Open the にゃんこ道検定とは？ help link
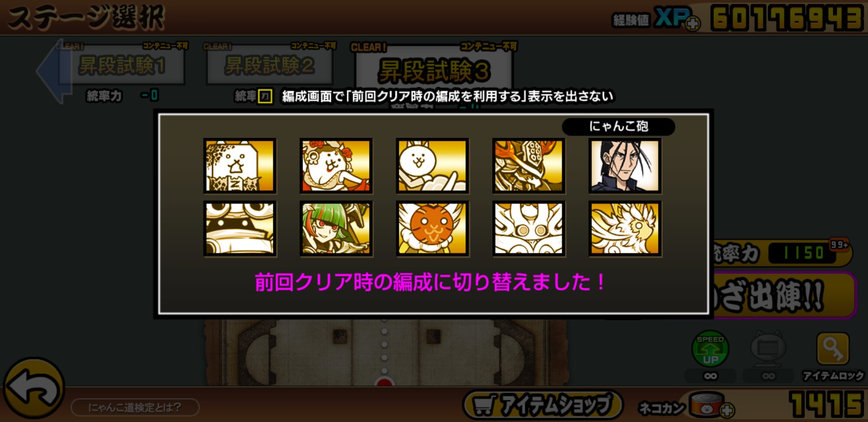This screenshot has width=868, height=422. (135, 407)
